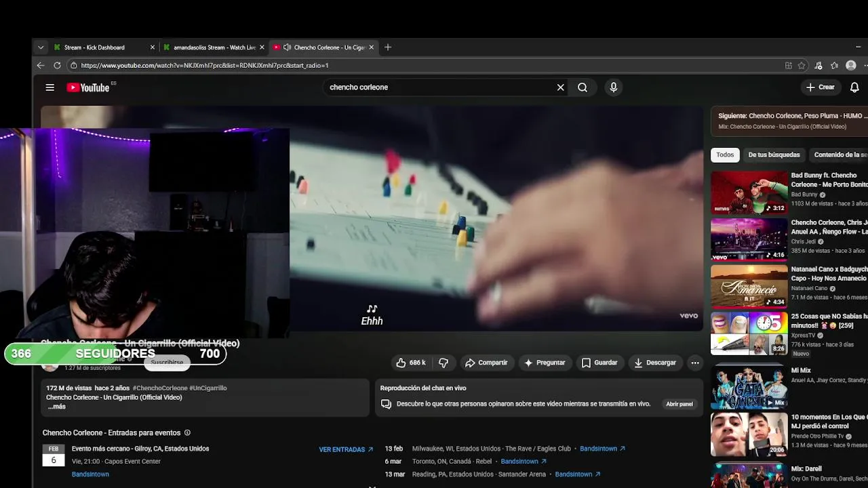Click the Descargar button

coord(655,363)
